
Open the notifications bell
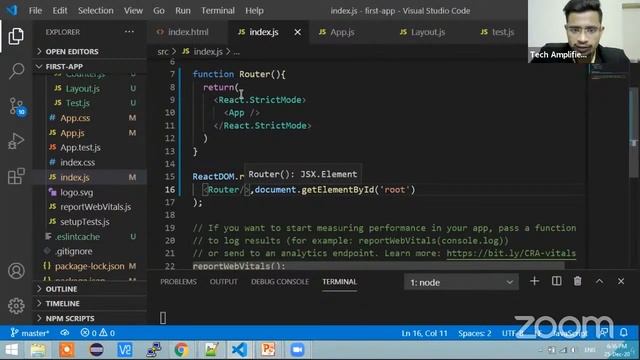point(624,333)
